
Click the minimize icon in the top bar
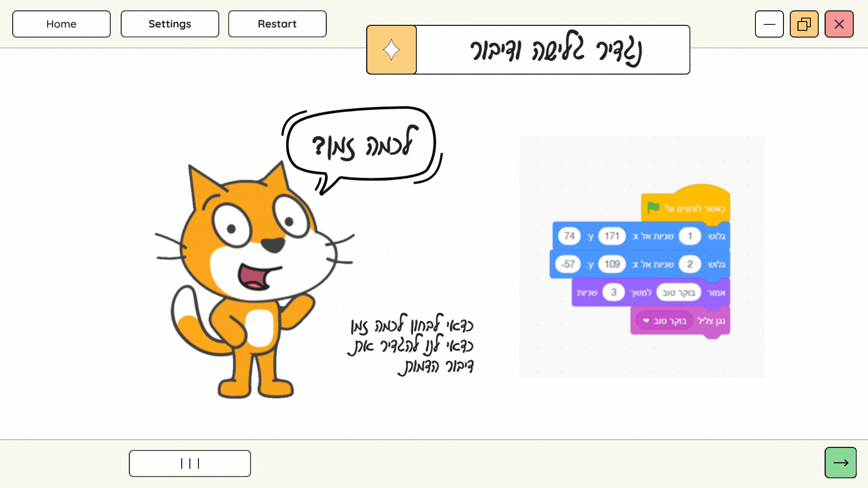pos(769,24)
